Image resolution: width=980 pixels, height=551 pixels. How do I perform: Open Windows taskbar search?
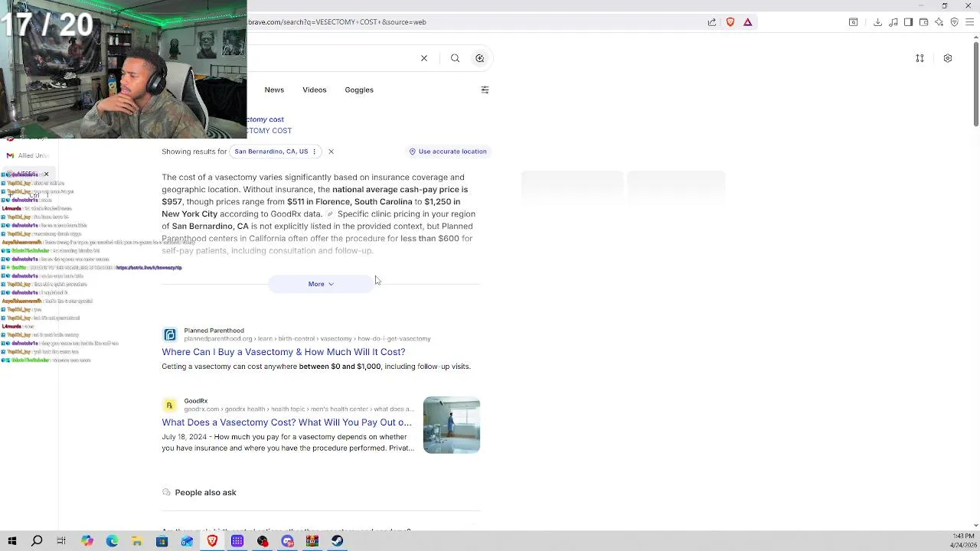[x=37, y=541]
